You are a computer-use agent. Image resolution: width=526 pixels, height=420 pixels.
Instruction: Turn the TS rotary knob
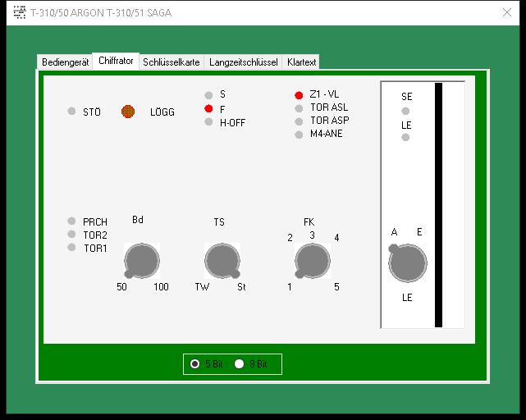pos(222,261)
